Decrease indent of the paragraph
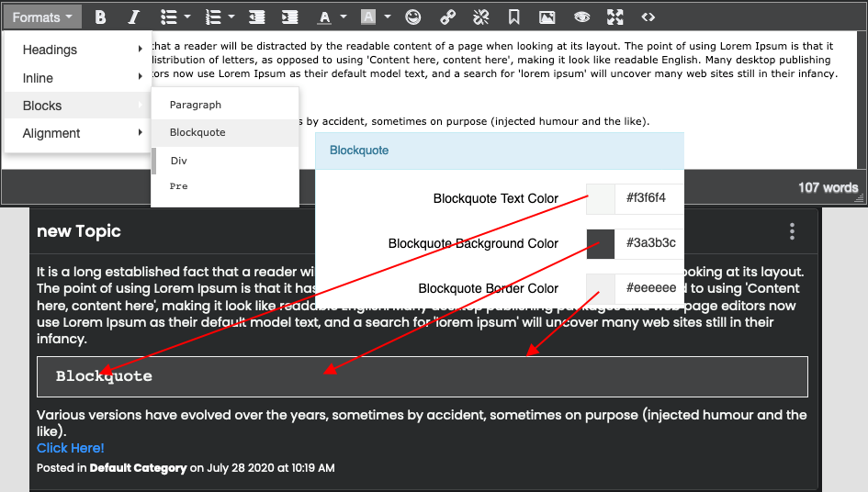Image resolution: width=868 pixels, height=492 pixels. (x=256, y=17)
